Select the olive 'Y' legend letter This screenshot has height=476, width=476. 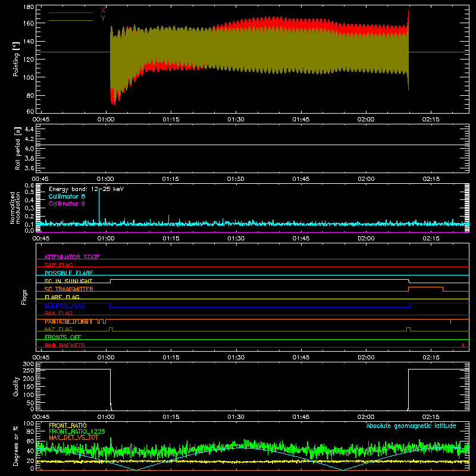pos(103,18)
